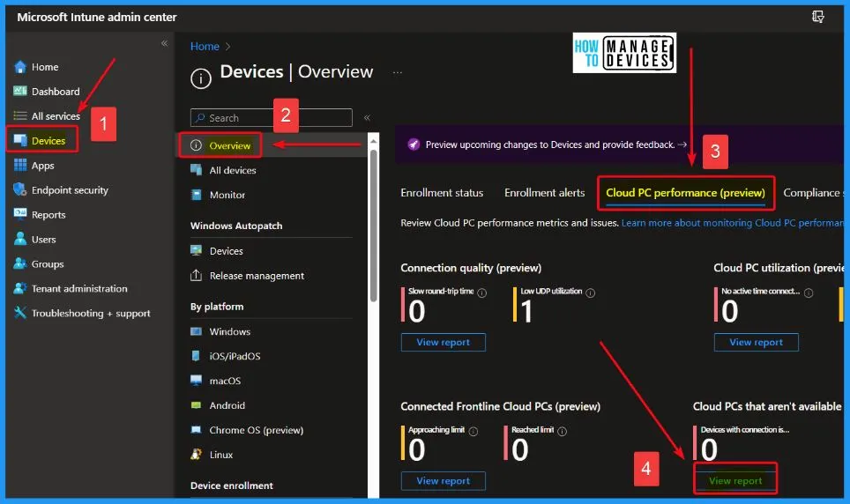Click the By platform section heading
Screen dimensions: 850x504
pos(217,307)
